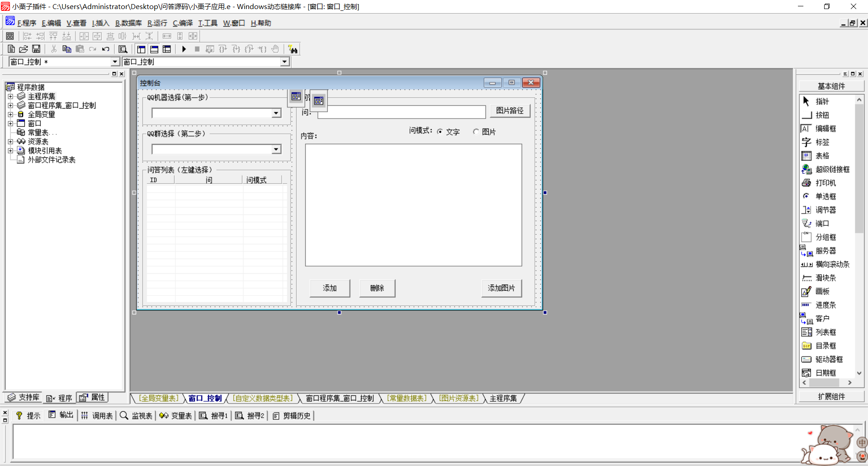Select the 超级链接框 component in toolbox
Screen dimensions: 868x466
[x=832, y=169]
